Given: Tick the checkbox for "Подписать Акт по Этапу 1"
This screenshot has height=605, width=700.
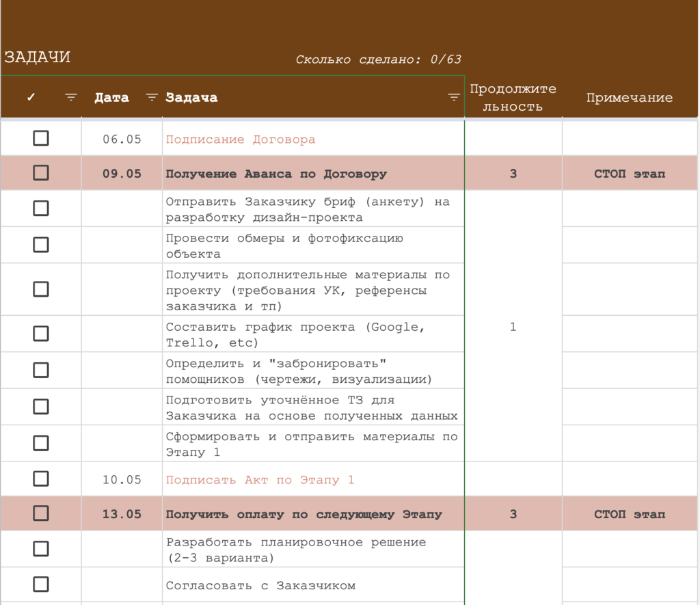Looking at the screenshot, I should 40,479.
